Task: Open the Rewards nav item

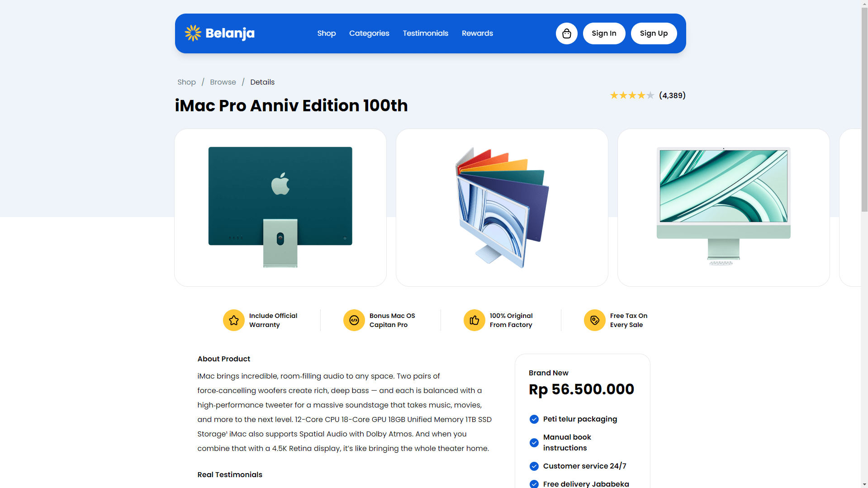Action: (477, 33)
